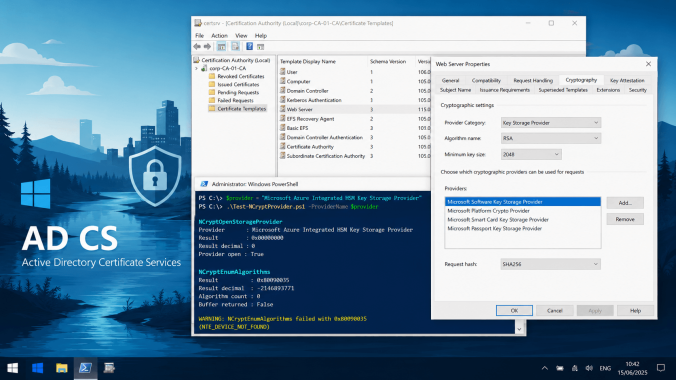Select Microsoft Platform Crypto Provider

[523, 211]
